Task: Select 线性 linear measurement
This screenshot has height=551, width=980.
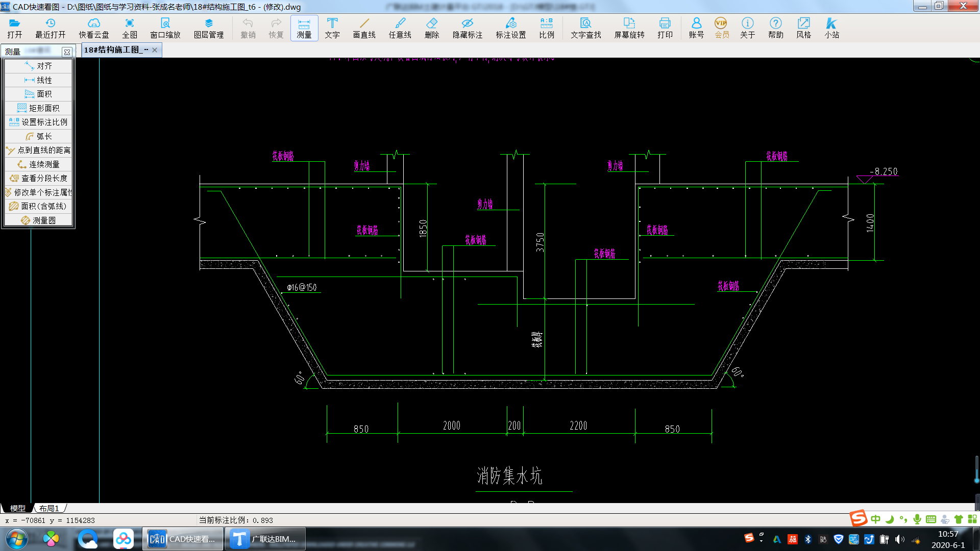Action: pyautogui.click(x=38, y=80)
